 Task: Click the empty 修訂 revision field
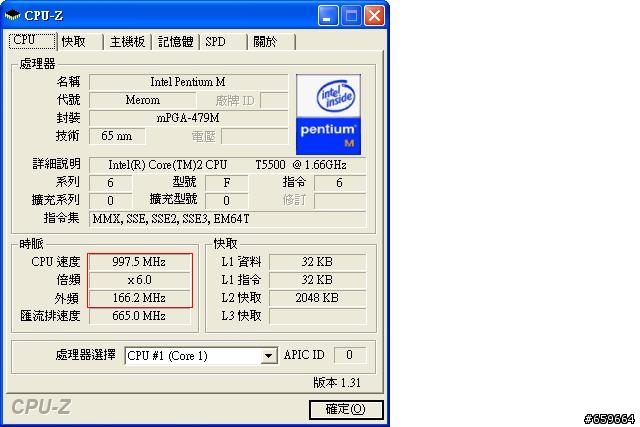point(340,201)
